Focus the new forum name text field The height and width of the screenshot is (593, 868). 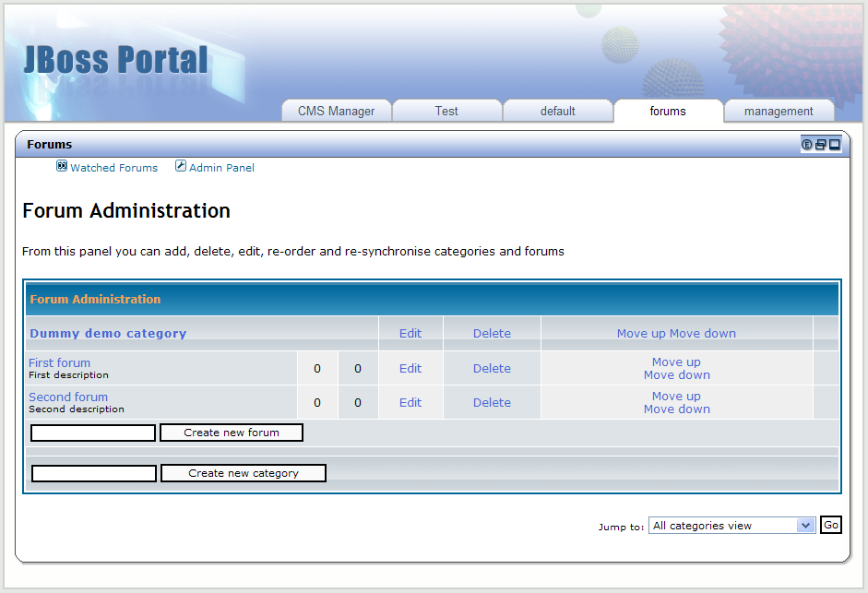[x=93, y=433]
